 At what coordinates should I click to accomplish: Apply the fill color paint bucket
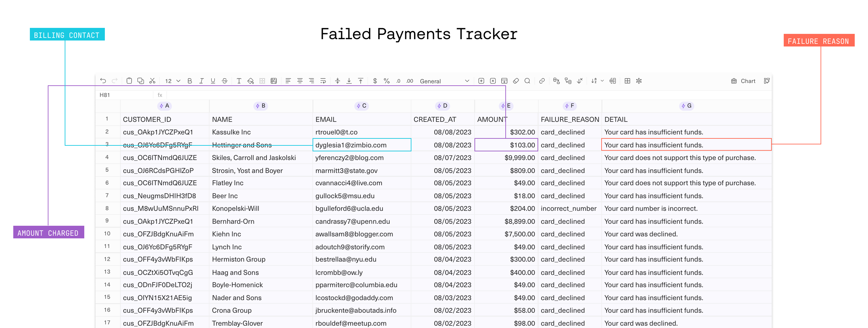point(251,81)
